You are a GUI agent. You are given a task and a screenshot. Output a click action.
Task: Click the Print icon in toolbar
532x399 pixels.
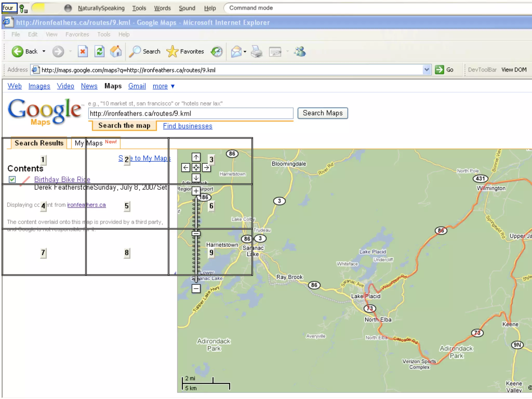[x=257, y=51]
